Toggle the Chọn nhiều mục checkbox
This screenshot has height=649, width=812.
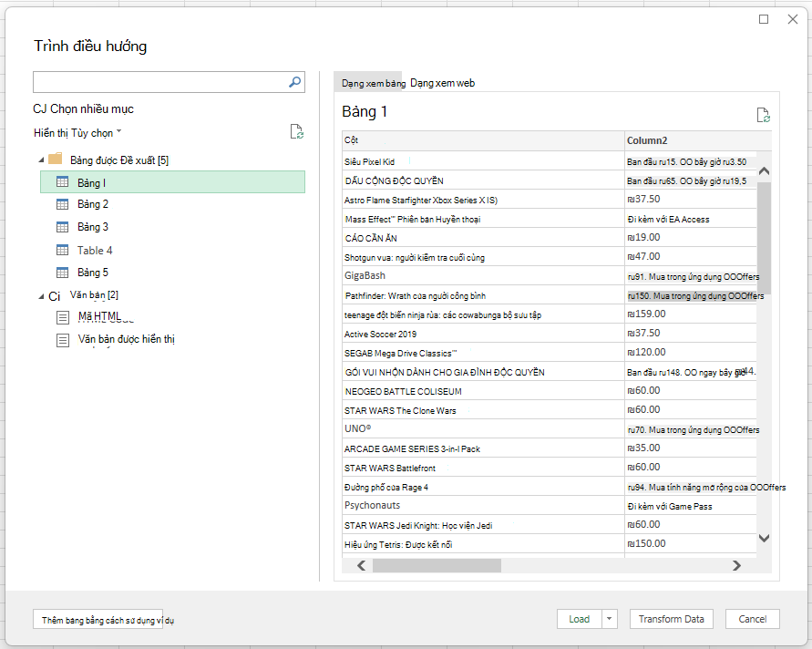(x=39, y=108)
